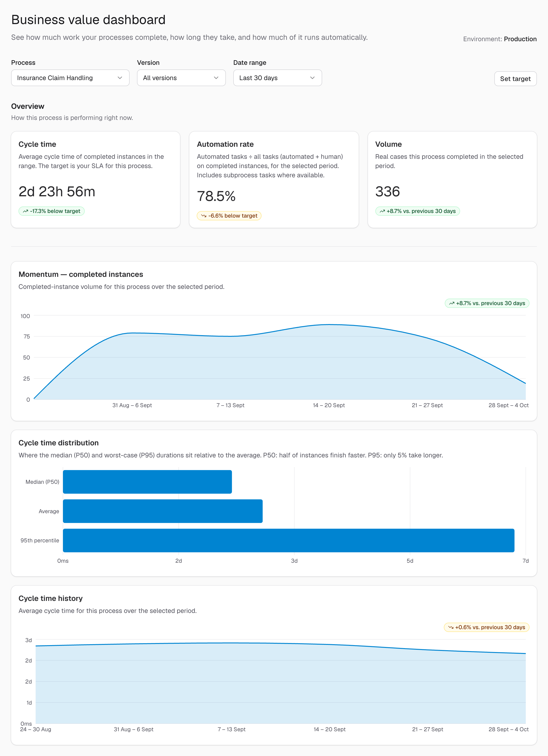
Task: Click the trend-up icon in the -17.3% below target badge
Action: pos(25,211)
